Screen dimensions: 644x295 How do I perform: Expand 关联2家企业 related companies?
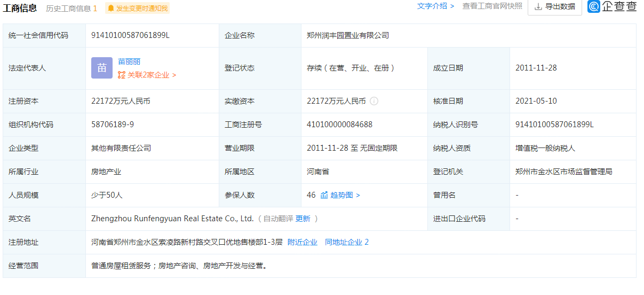click(147, 75)
